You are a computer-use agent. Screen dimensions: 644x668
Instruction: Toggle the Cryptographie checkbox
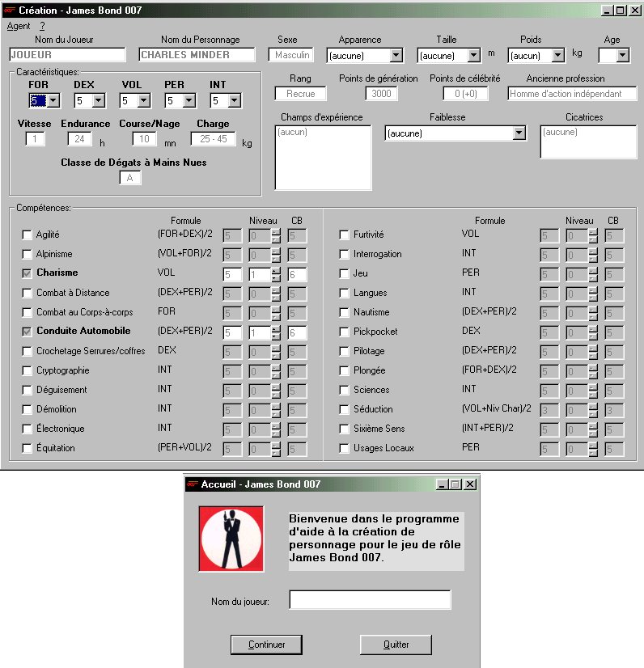(x=27, y=370)
